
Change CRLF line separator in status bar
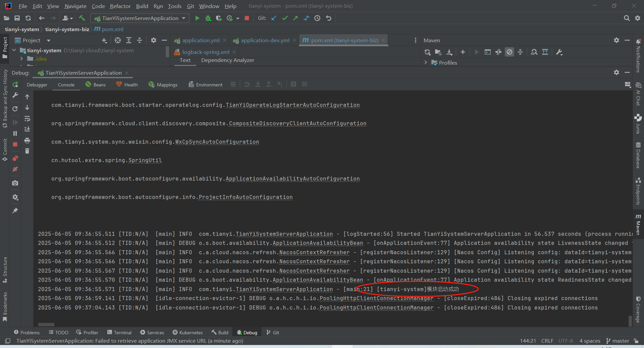(547, 341)
